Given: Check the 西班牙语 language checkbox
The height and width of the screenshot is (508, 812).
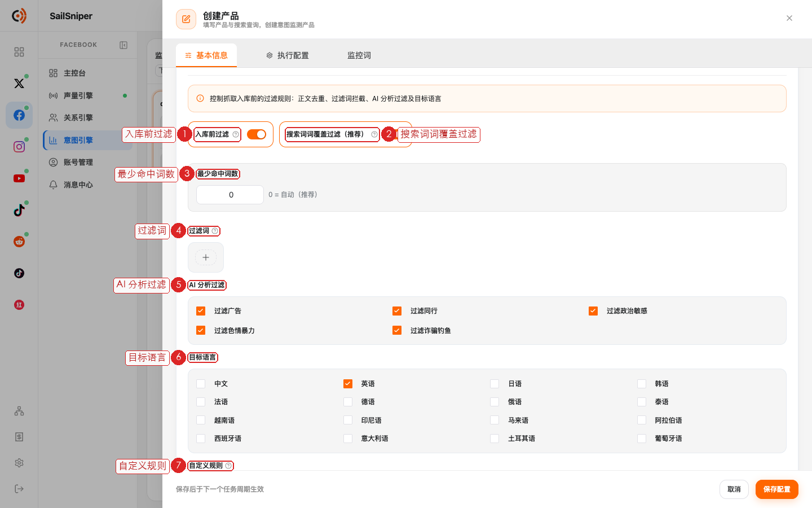Looking at the screenshot, I should click(x=201, y=439).
